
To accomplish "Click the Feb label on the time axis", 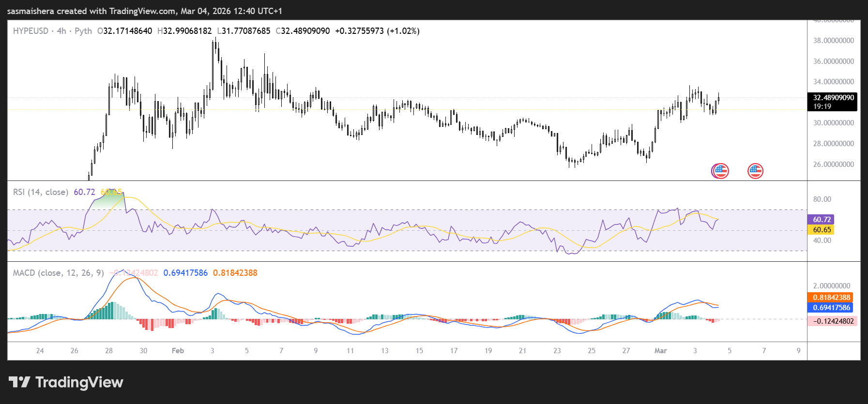I will coord(178,351).
